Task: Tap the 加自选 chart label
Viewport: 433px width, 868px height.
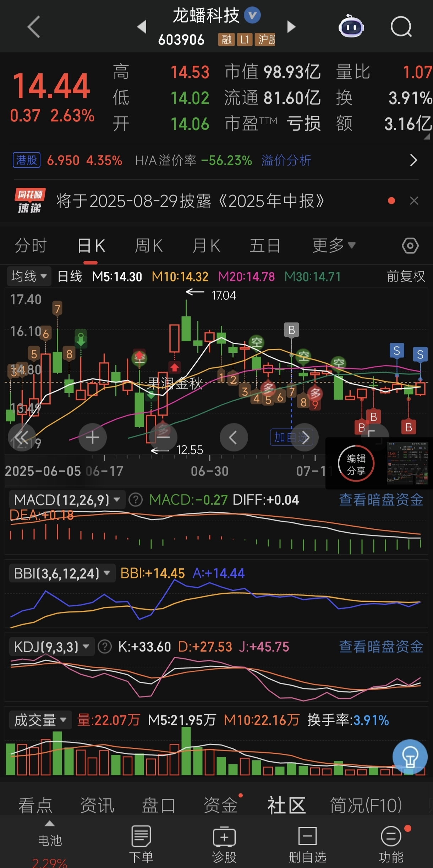Action: tap(291, 437)
